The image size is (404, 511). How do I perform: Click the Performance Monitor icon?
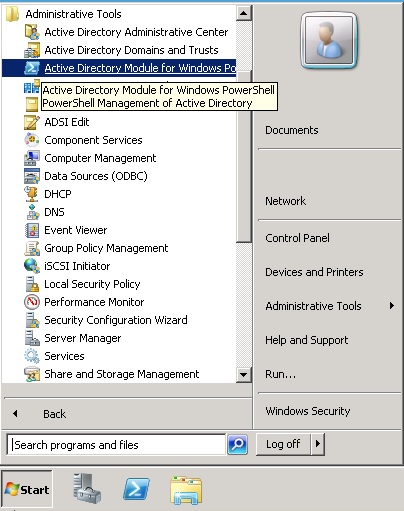(32, 302)
